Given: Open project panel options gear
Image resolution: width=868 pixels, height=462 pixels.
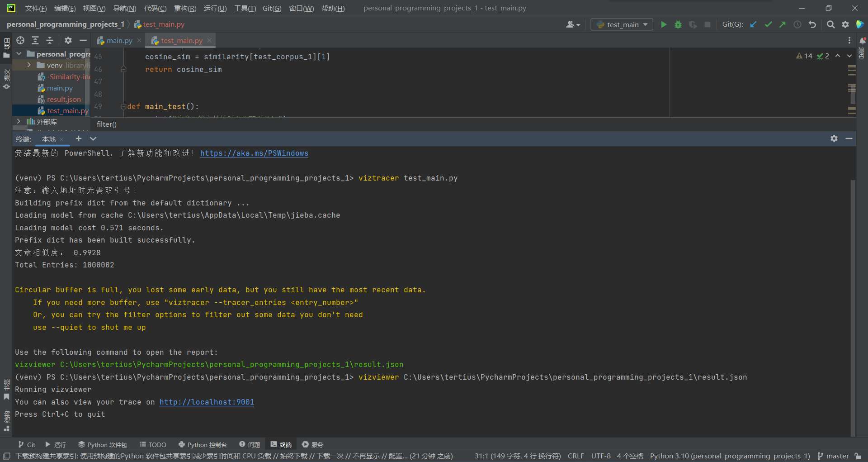Looking at the screenshot, I should tap(68, 40).
